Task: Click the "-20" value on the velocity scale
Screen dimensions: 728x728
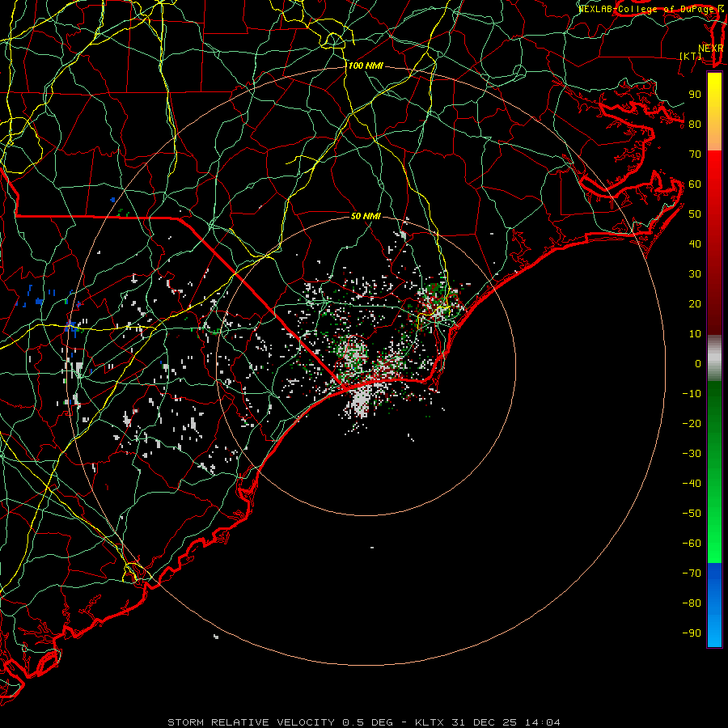Action: click(692, 423)
